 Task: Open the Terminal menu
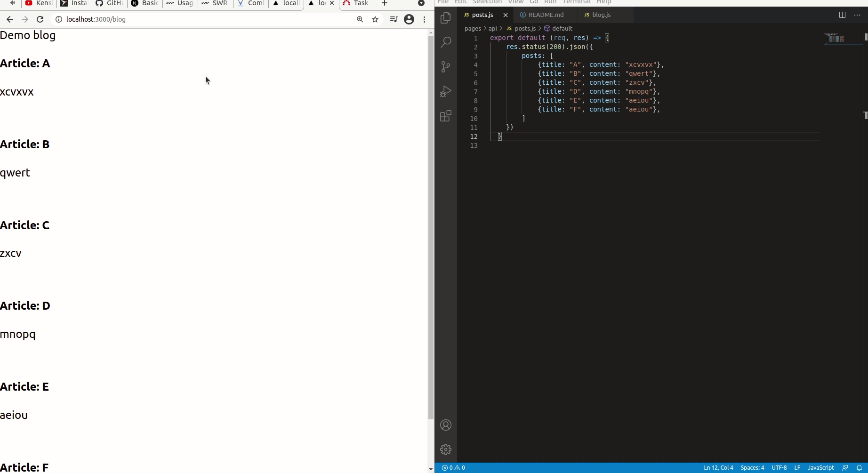[576, 2]
